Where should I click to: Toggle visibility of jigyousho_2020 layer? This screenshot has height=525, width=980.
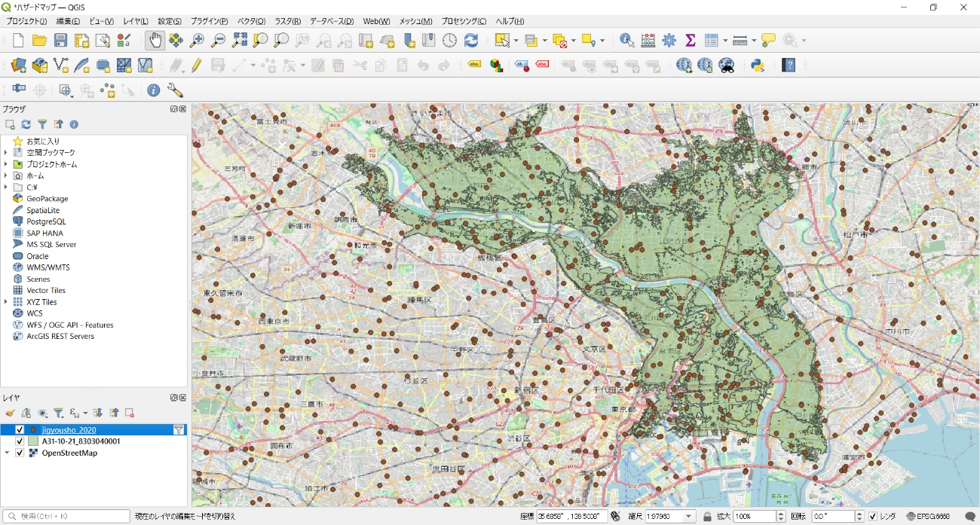pyautogui.click(x=20, y=430)
